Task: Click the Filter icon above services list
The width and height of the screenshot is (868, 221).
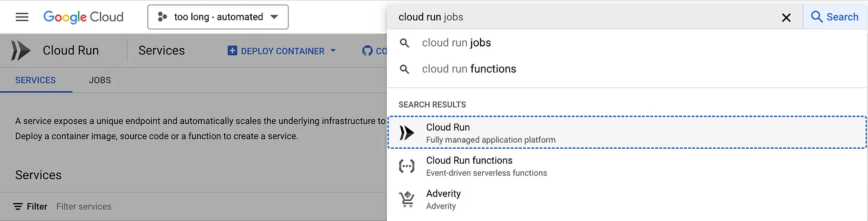Action: click(x=18, y=207)
